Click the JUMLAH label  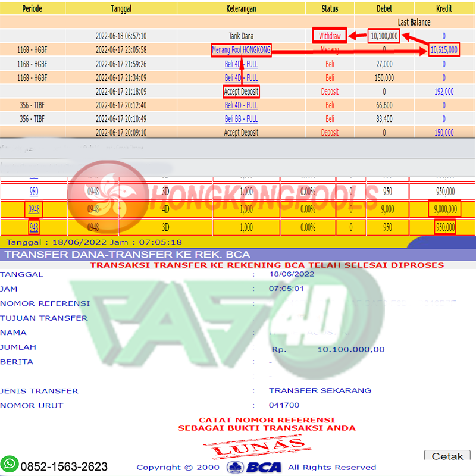pos(18,347)
